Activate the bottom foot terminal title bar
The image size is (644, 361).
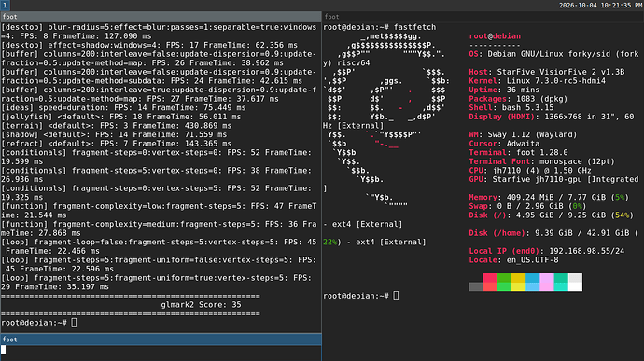(161, 340)
